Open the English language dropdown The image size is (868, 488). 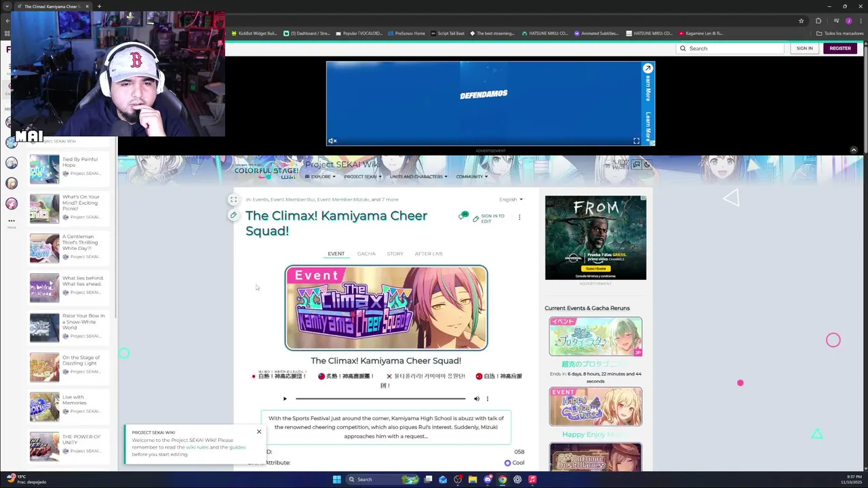tap(511, 199)
